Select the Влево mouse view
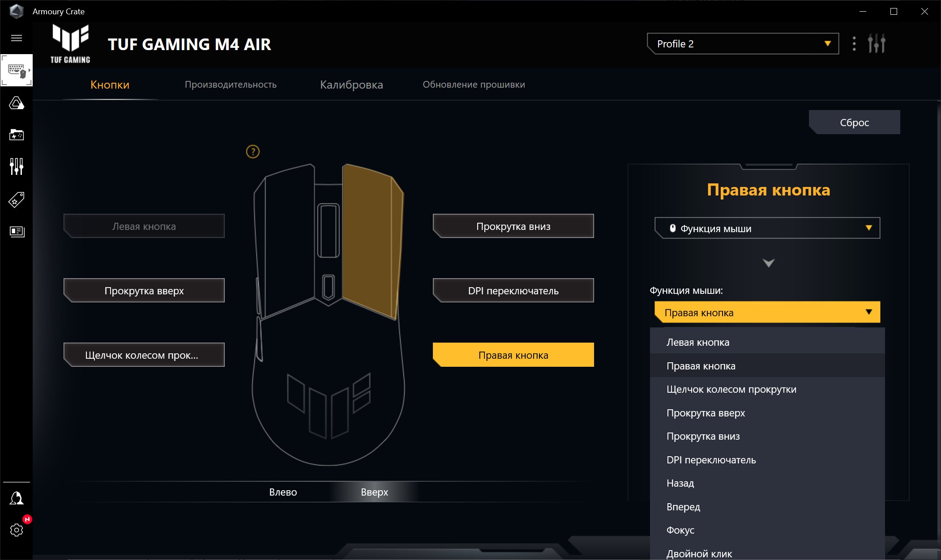Screen dimensions: 941x560 (283, 492)
